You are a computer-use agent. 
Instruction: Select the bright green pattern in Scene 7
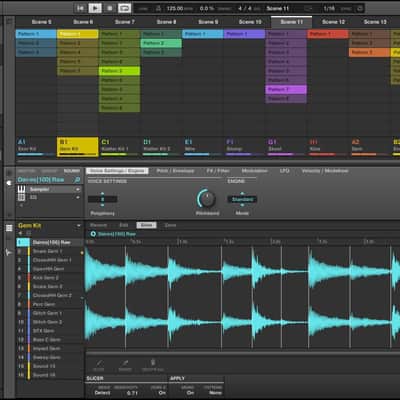tap(119, 71)
